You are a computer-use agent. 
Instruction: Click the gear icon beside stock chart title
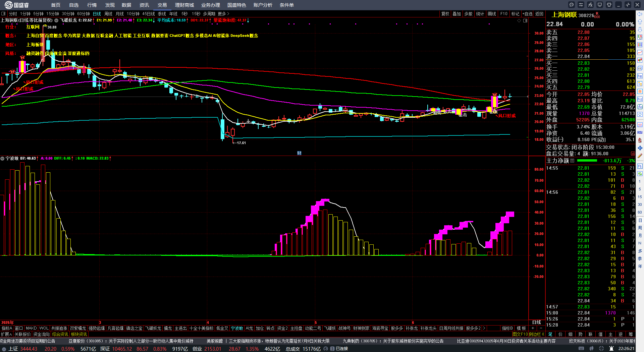56,20
